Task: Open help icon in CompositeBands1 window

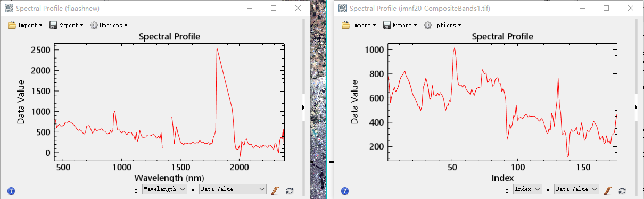Action: 344,190
